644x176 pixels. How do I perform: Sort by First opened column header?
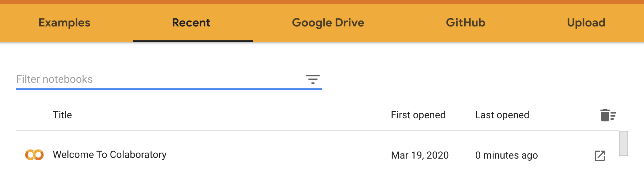(418, 115)
